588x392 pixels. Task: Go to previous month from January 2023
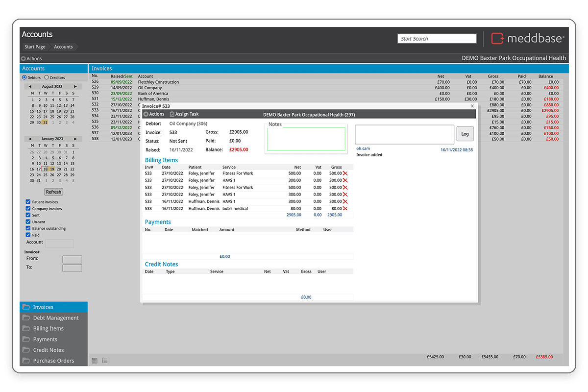30,139
